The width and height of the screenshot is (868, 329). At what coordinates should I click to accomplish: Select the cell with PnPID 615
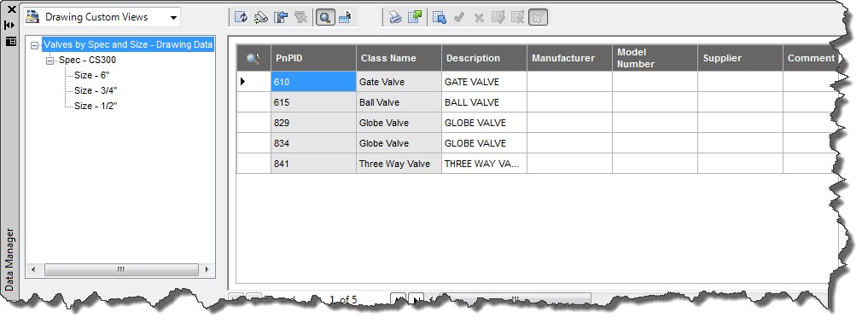[x=313, y=102]
